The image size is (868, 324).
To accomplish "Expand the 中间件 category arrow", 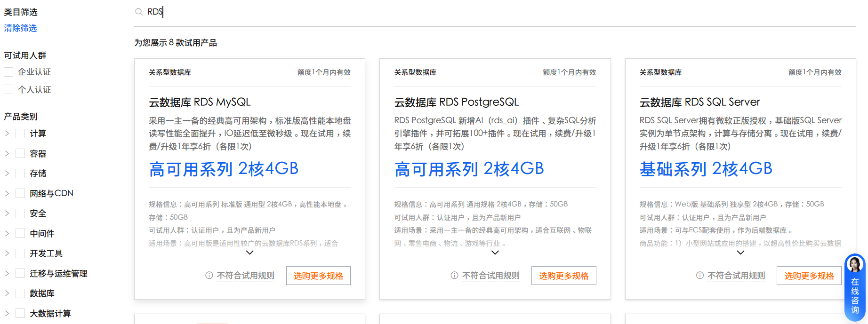I will [x=7, y=233].
